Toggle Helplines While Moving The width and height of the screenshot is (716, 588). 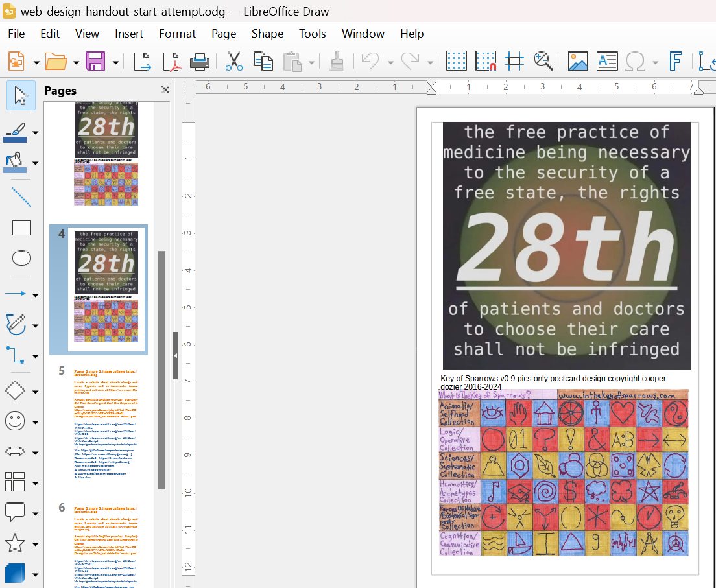514,61
